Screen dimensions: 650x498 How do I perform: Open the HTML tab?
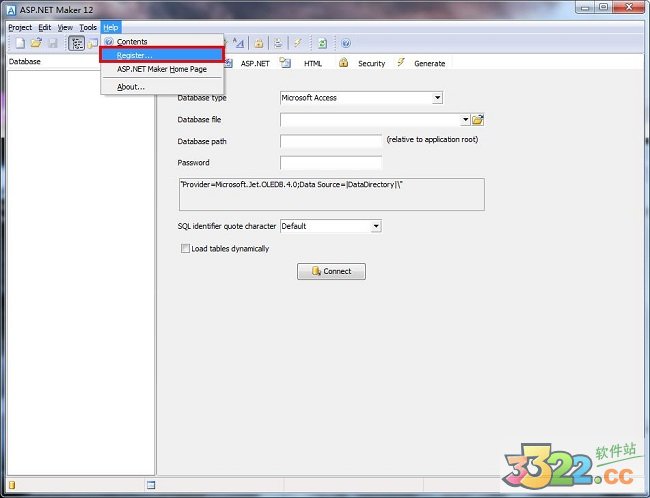(313, 63)
